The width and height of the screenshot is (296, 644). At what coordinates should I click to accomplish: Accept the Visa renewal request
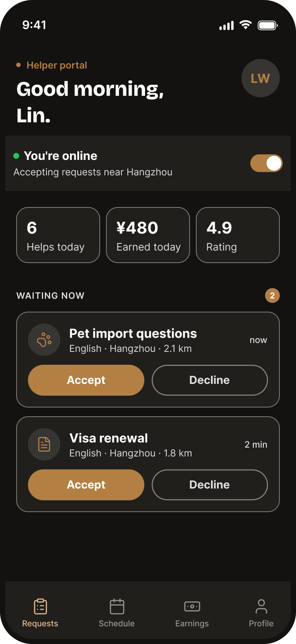(x=86, y=485)
